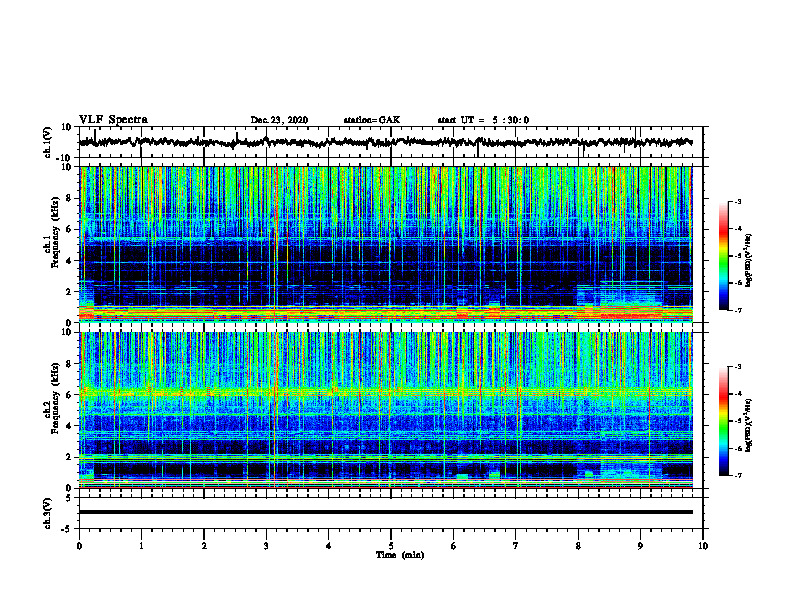Click the "8" kHz tick on ch.1 frequency axis
The image size is (792, 612).
69,198
